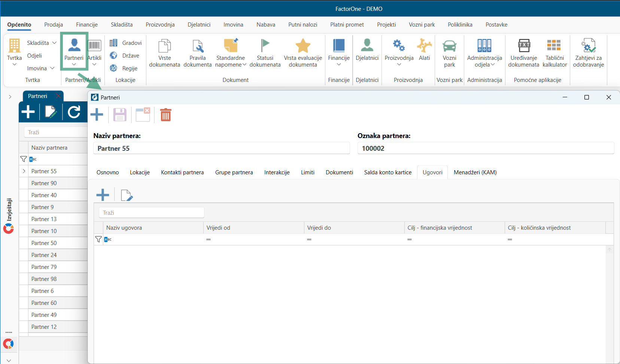The height and width of the screenshot is (364, 620).
Task: Expand the Partner 55 row
Action: (24, 171)
